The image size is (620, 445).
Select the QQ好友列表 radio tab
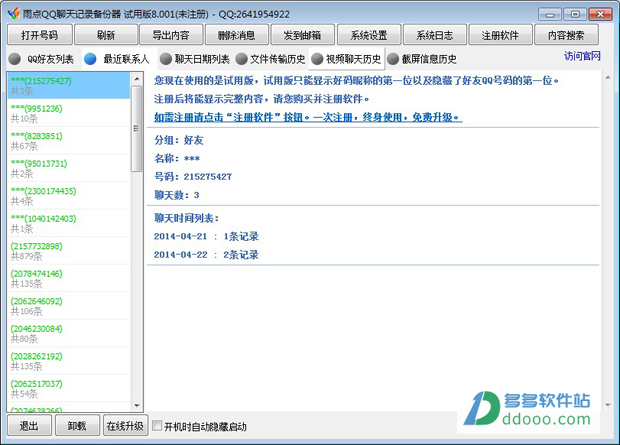[x=41, y=59]
